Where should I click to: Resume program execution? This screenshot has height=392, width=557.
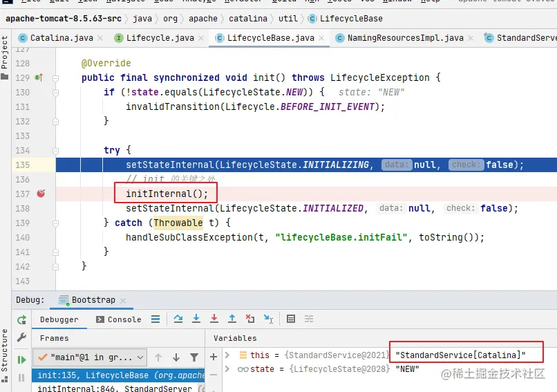click(x=21, y=360)
